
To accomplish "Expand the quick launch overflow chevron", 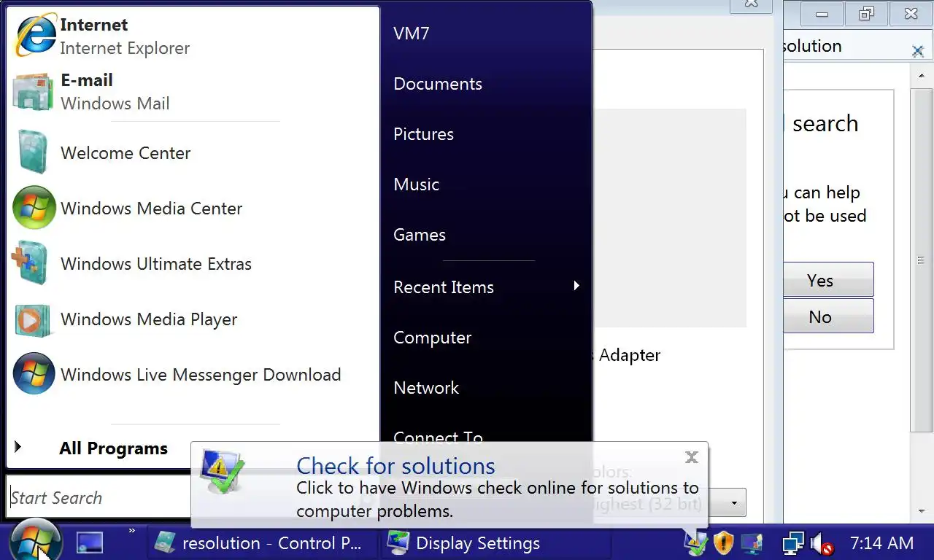I will click(131, 531).
